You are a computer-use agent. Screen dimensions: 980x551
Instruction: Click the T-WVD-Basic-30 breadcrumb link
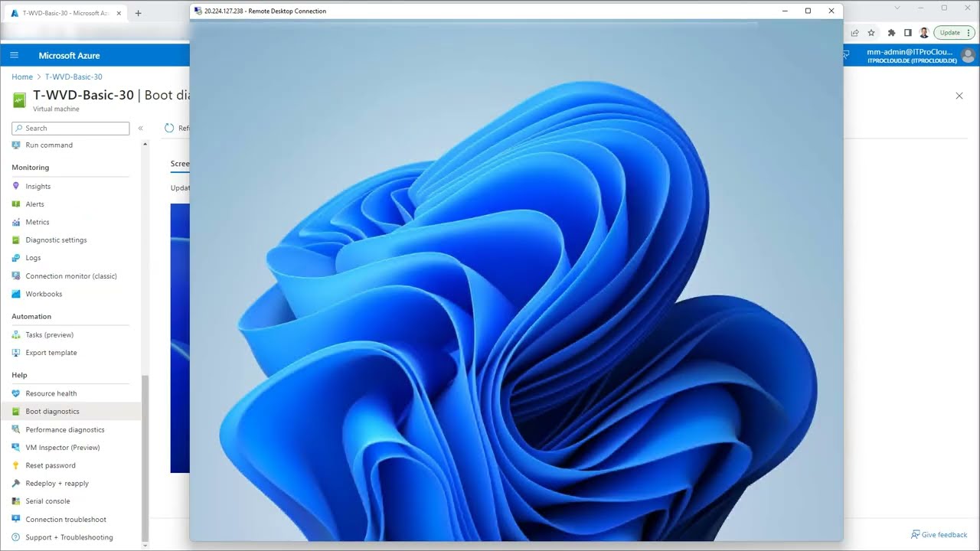tap(73, 77)
